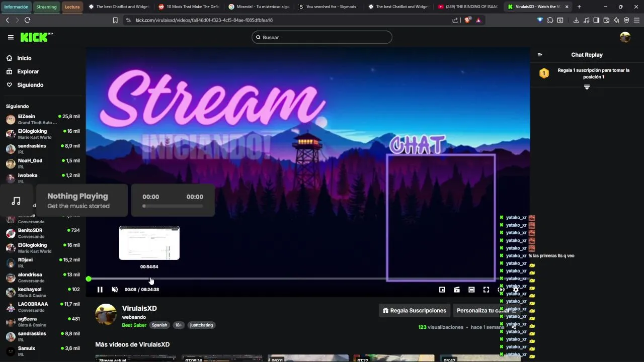Go back in browser history

point(7,20)
